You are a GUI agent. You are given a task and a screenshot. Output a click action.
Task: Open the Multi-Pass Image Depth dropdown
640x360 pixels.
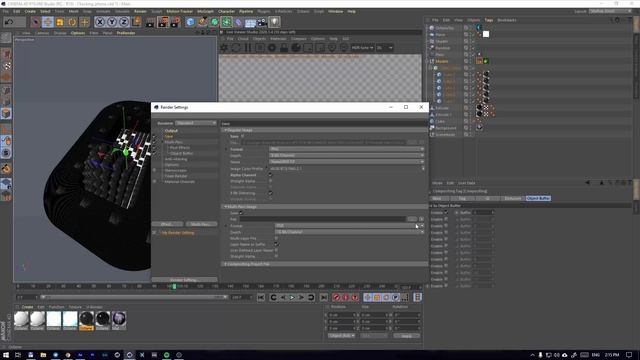pyautogui.click(x=349, y=232)
